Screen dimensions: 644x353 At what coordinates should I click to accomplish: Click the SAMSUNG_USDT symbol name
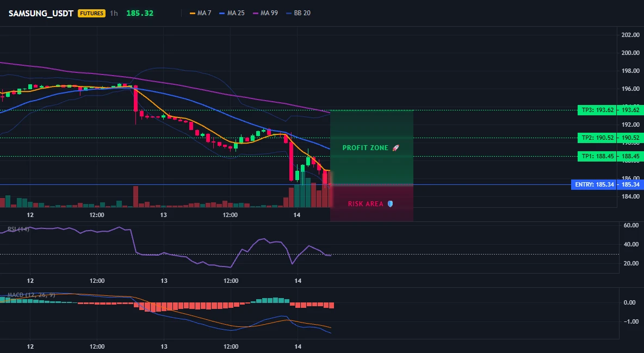(41, 13)
